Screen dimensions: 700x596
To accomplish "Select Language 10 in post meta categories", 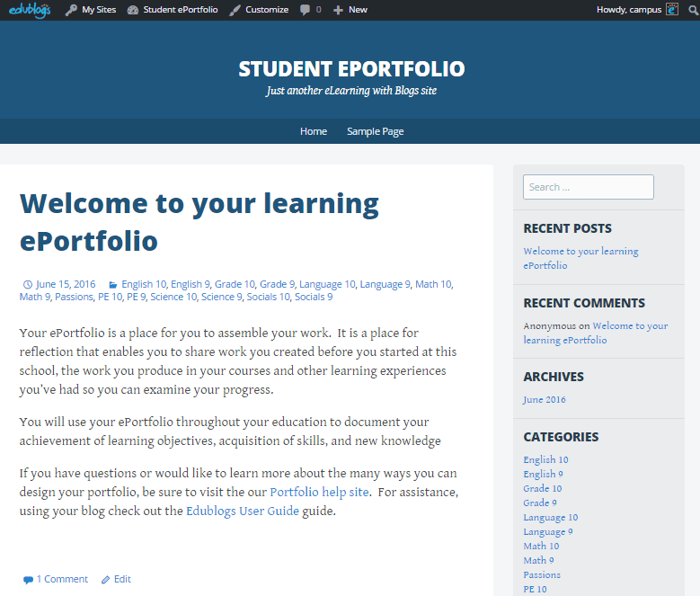I will (x=327, y=284).
